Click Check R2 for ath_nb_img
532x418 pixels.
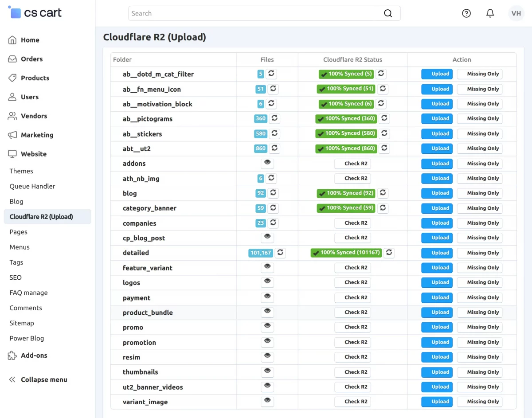coord(352,178)
